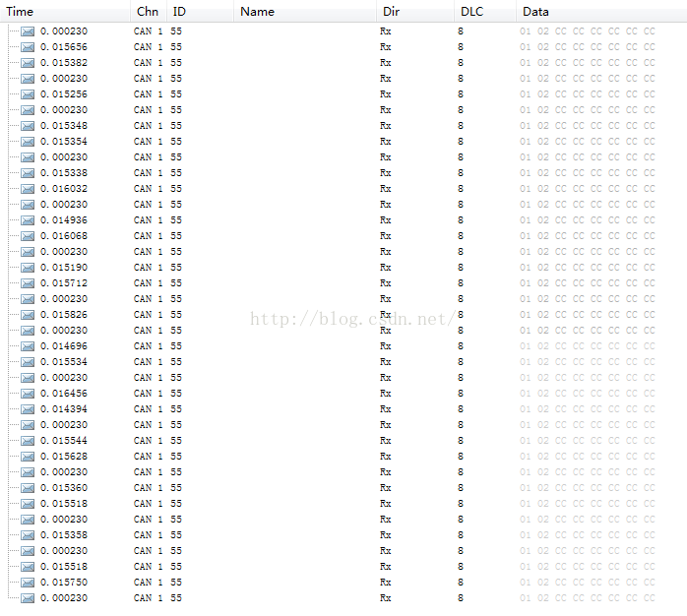Viewport: 687px width, 616px height.
Task: Click the message icon for time 0.015382
Action: pos(28,63)
